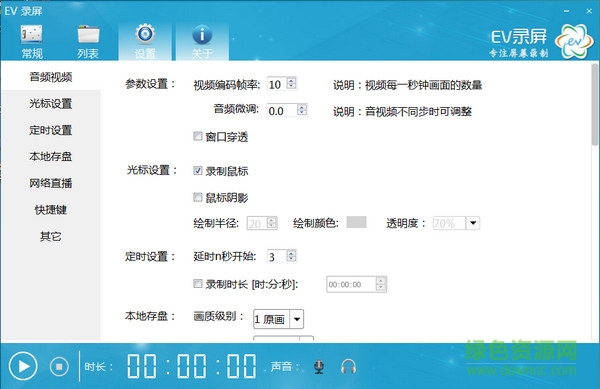The height and width of the screenshot is (389, 600).
Task: Start recording with the play button
Action: 23,366
